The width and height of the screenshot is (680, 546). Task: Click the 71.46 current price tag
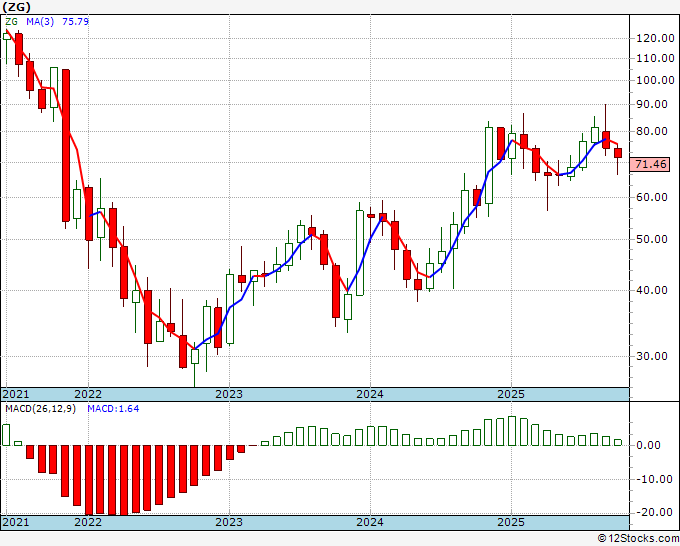650,164
